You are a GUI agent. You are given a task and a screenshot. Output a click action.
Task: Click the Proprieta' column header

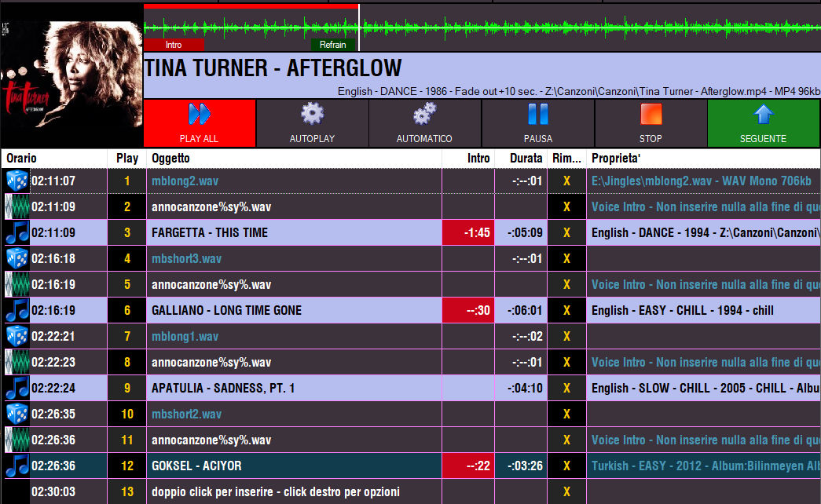pos(703,158)
